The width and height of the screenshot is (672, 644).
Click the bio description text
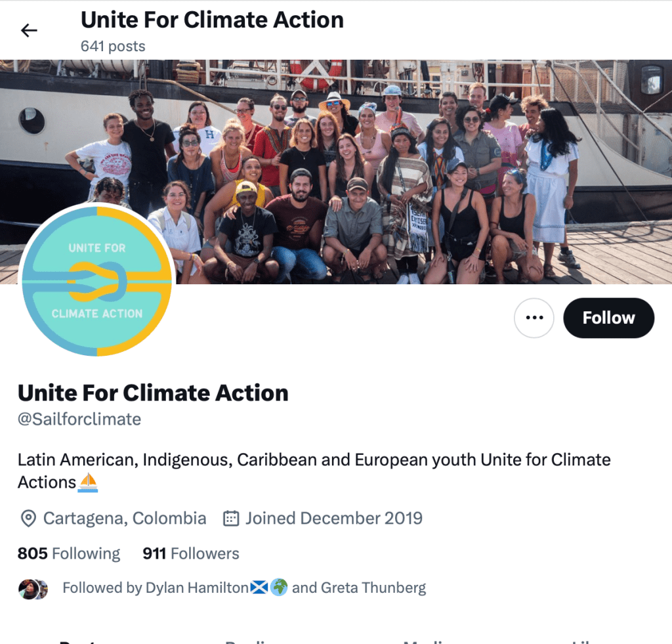[x=314, y=460]
